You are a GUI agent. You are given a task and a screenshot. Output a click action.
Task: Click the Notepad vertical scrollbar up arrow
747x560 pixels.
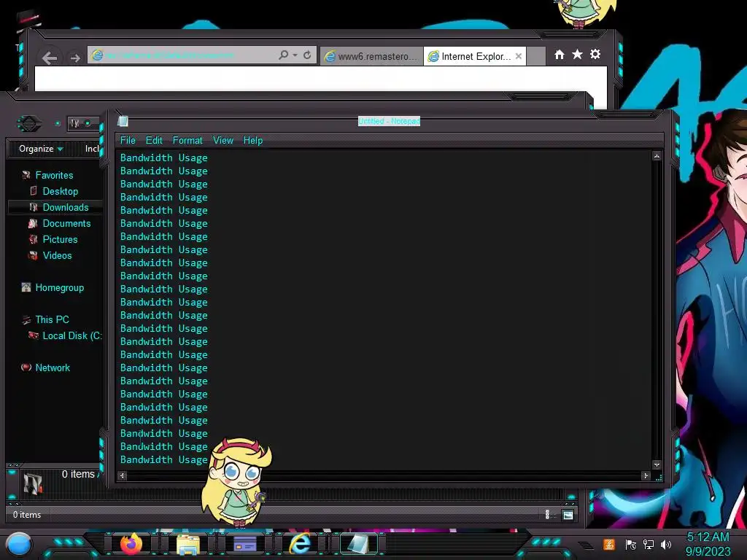point(657,156)
